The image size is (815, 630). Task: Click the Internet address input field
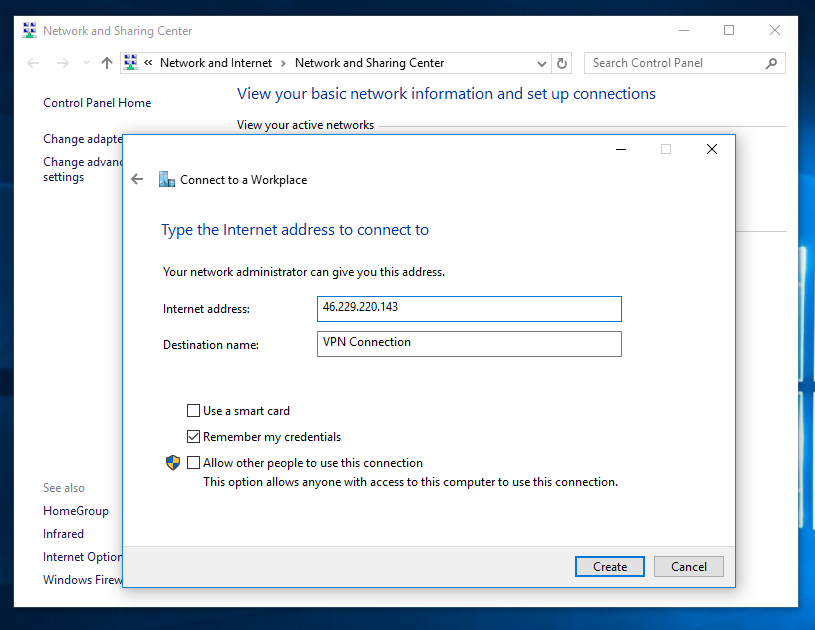(x=469, y=309)
